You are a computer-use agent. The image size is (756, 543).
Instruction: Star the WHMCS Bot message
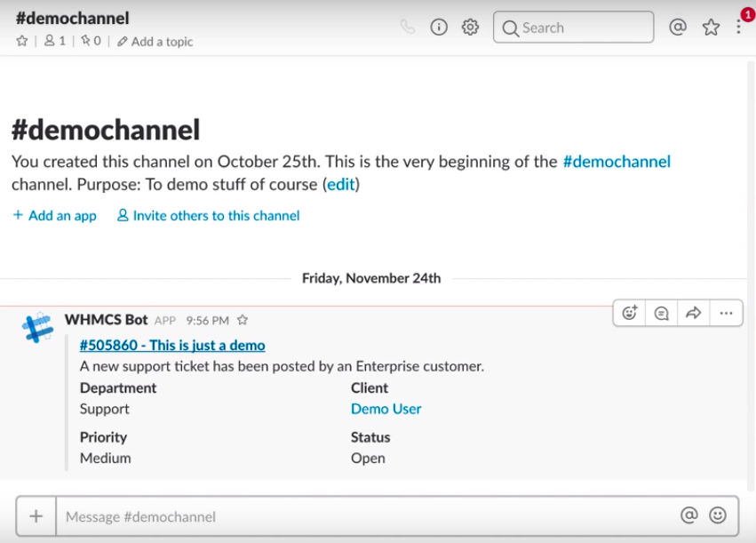pyautogui.click(x=243, y=320)
